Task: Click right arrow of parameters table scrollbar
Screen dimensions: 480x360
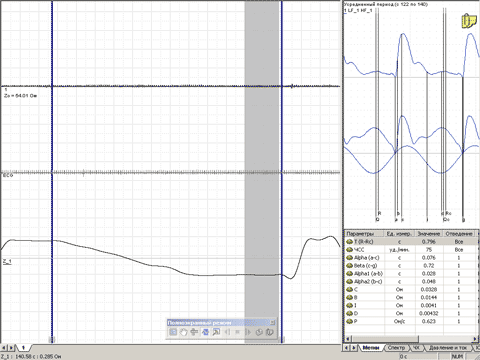Action: [475, 339]
